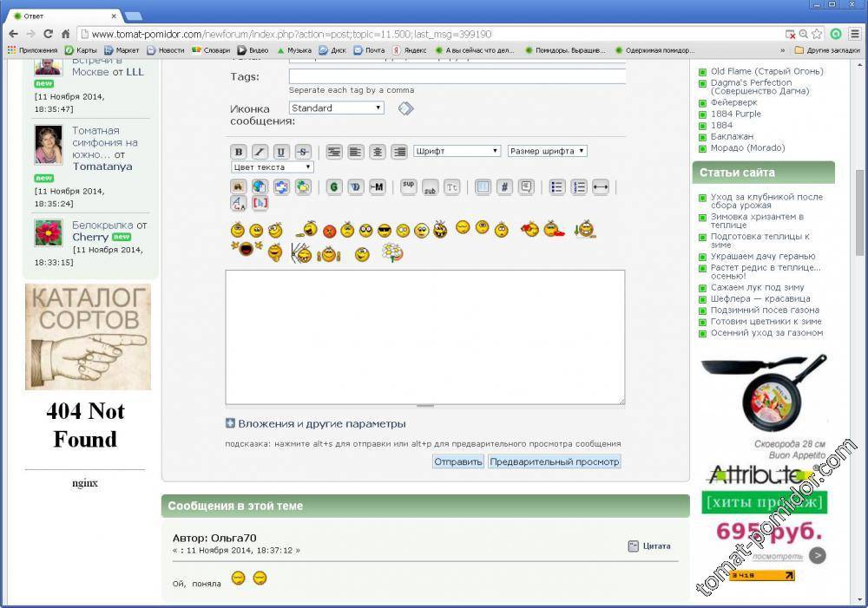Center align the message text
This screenshot has height=608, width=868.
(378, 152)
